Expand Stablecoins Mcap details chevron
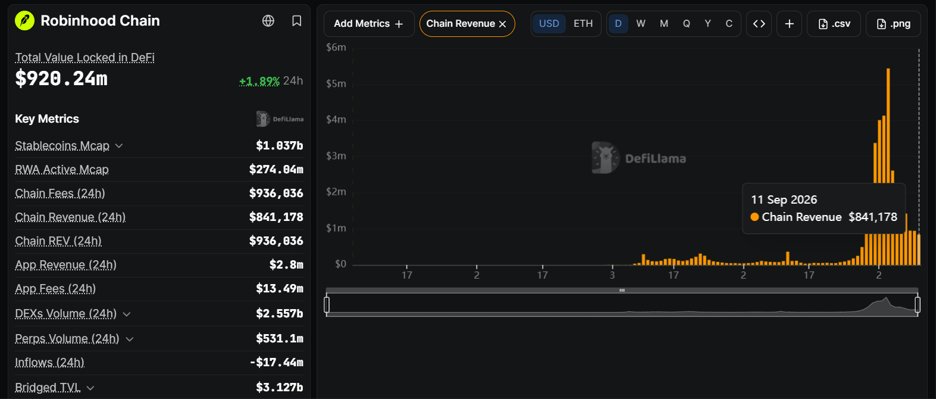The height and width of the screenshot is (399, 936). click(118, 146)
